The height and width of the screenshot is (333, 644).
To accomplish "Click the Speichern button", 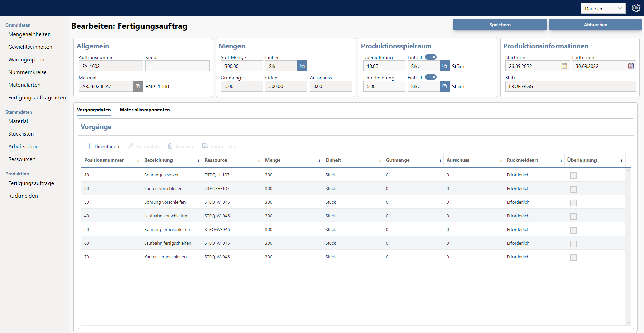I will 500,25.
